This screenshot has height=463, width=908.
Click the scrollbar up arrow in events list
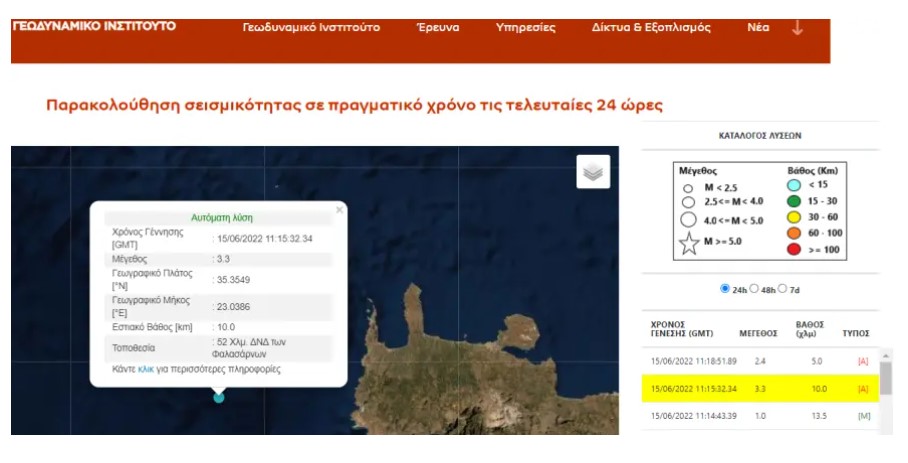tap(885, 355)
